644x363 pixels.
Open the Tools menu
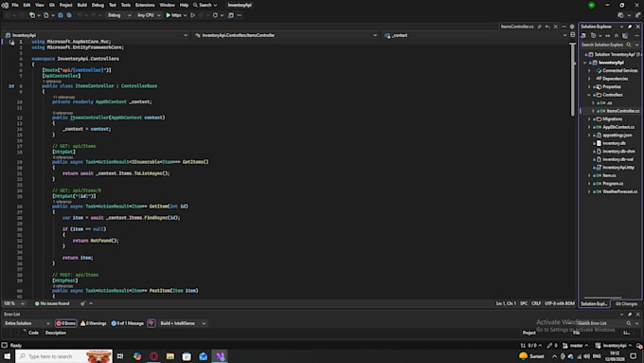point(126,5)
